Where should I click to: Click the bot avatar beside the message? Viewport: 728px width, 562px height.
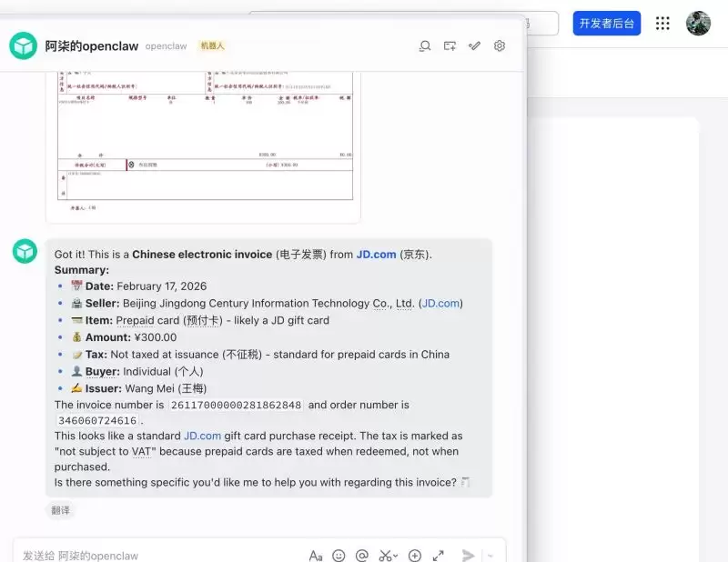[x=25, y=251]
